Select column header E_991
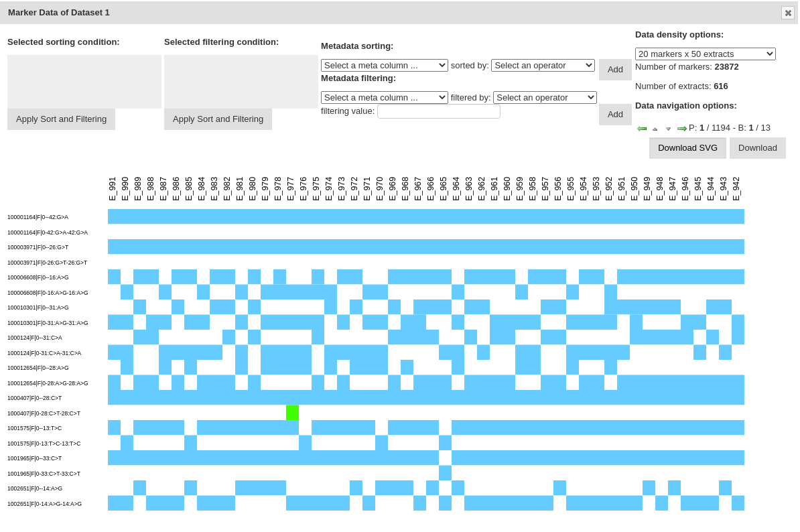The height and width of the screenshot is (532, 800). pos(113,188)
